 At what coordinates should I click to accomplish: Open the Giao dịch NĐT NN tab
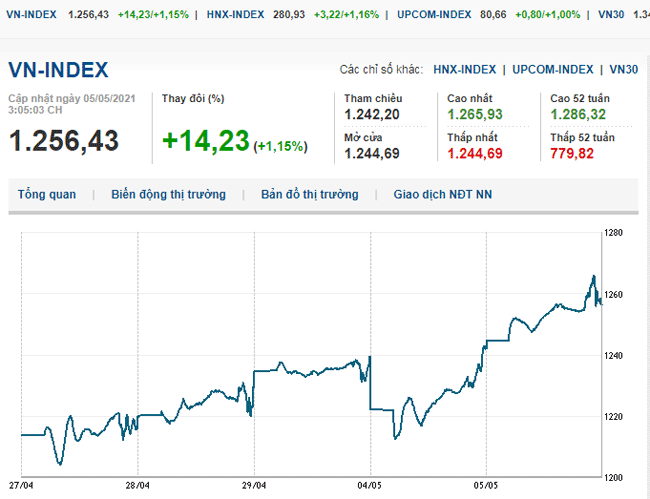click(x=443, y=194)
